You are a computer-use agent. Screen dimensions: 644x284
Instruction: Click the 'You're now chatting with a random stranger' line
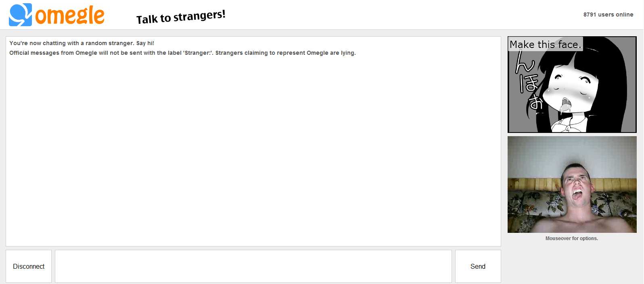[x=82, y=43]
